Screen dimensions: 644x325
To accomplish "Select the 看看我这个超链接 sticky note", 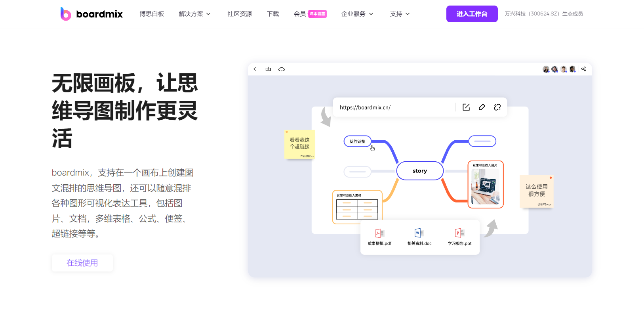I will (x=299, y=144).
